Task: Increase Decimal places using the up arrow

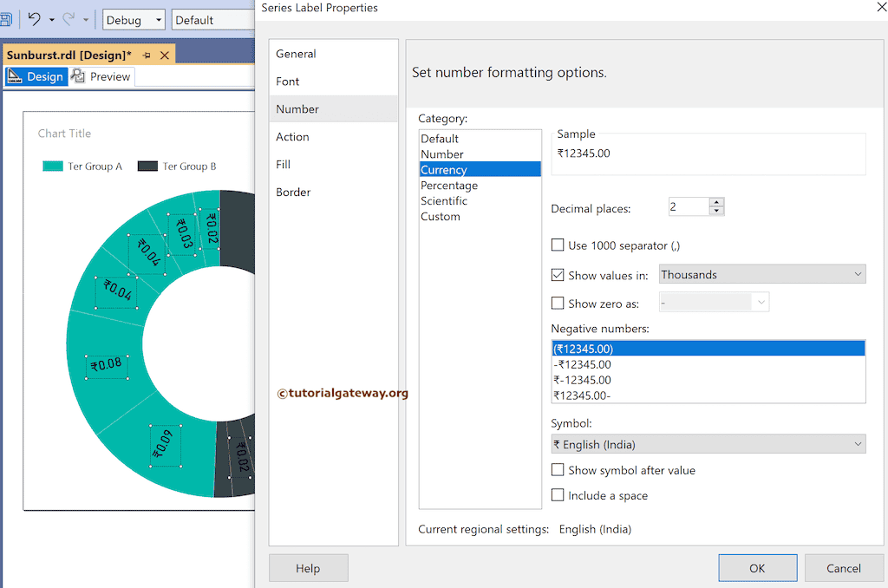Action: tap(716, 202)
